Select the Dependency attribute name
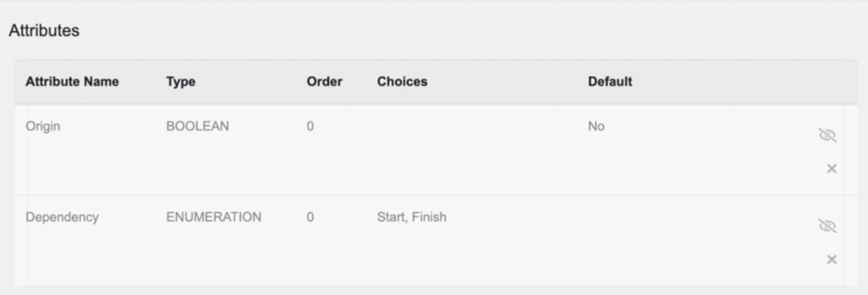The width and height of the screenshot is (868, 295). [62, 217]
